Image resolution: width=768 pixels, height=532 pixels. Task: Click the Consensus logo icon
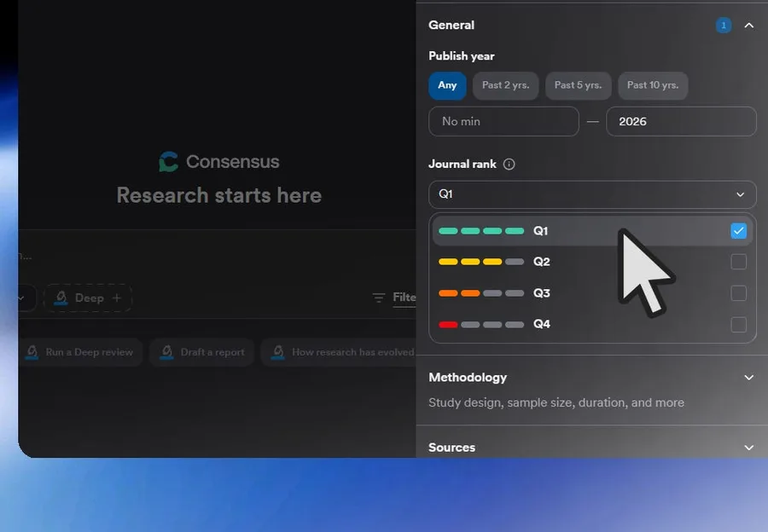[168, 161]
